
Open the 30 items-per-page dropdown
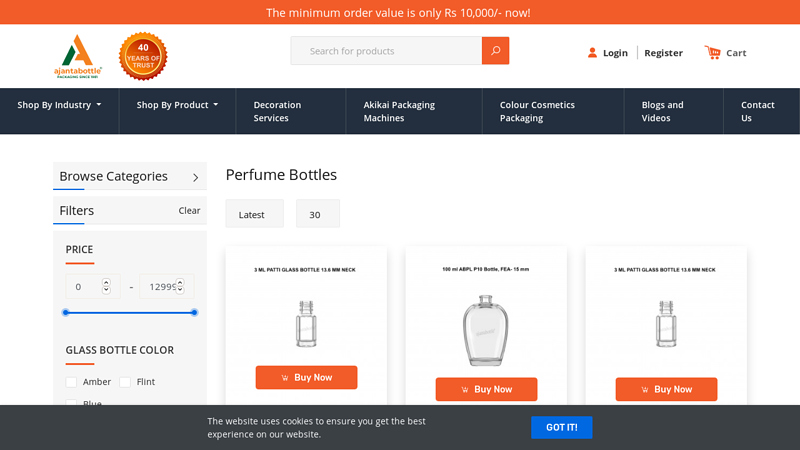point(318,214)
